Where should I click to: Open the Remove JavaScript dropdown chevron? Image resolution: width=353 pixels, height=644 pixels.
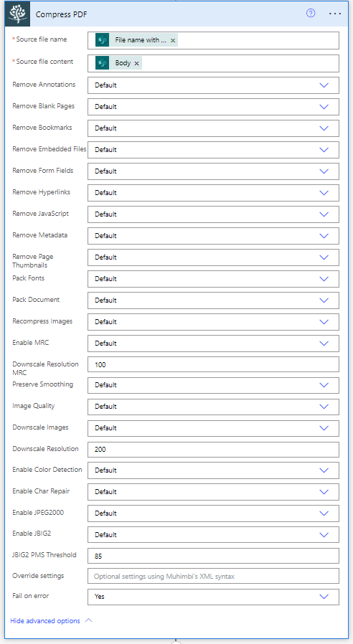tap(324, 214)
